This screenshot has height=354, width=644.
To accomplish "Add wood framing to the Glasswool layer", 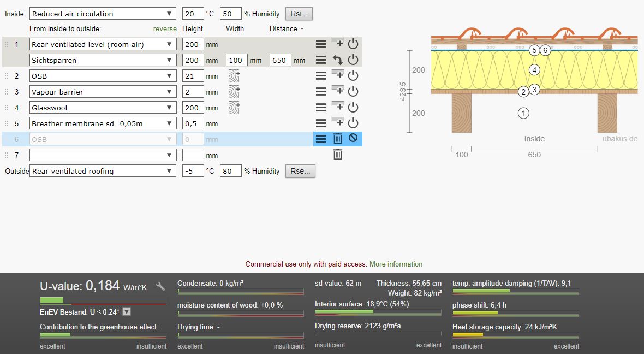I will pos(234,108).
